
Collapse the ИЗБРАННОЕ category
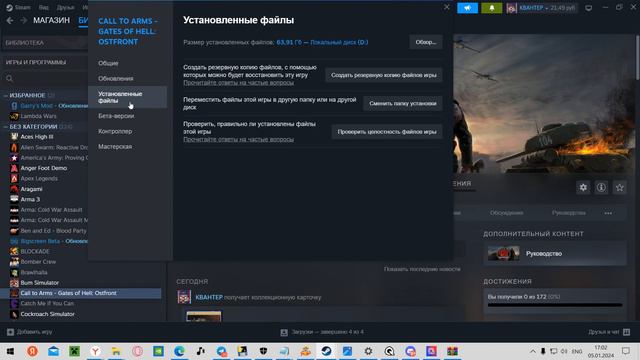coord(5,96)
